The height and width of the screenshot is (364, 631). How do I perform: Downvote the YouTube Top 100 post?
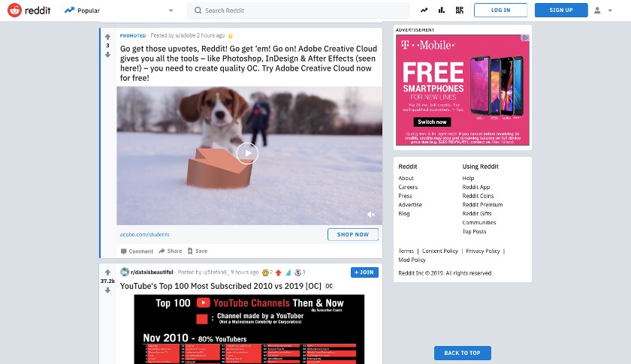107,290
